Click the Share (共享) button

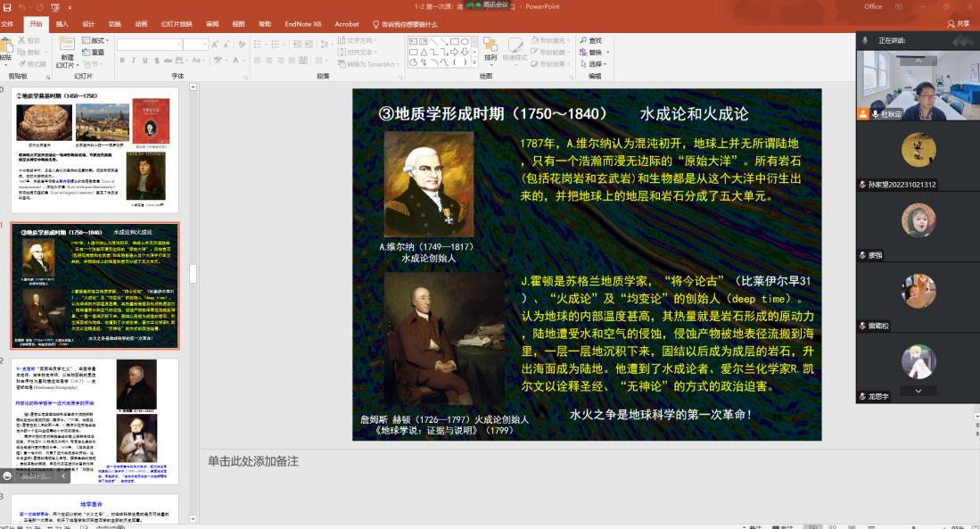click(958, 24)
